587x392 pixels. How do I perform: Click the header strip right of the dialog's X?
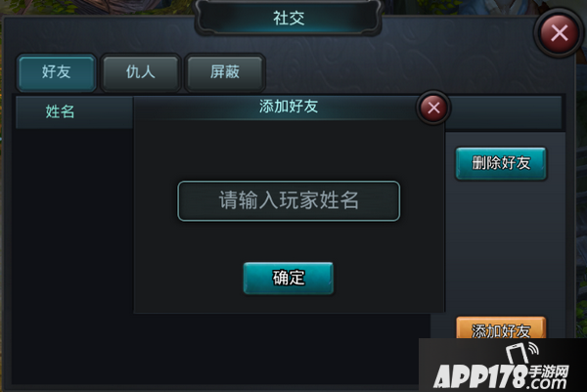(505, 112)
